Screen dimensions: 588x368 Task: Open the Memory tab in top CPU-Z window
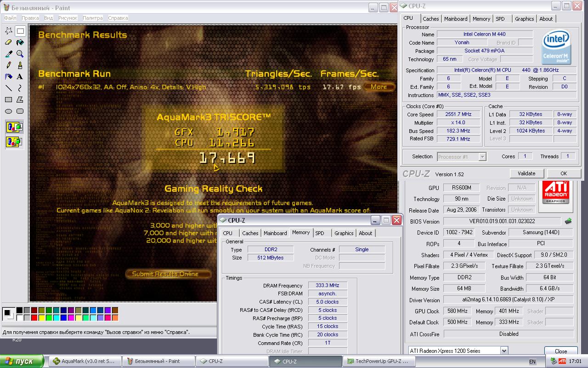tap(481, 19)
